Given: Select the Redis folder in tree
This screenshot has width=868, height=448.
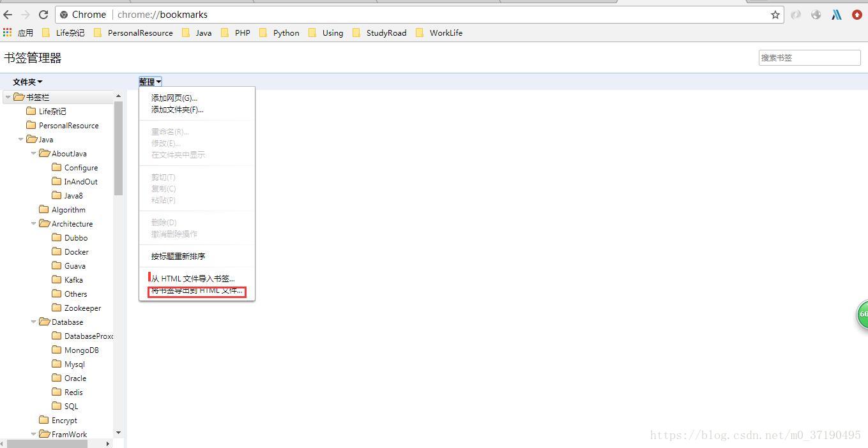Looking at the screenshot, I should (67, 392).
